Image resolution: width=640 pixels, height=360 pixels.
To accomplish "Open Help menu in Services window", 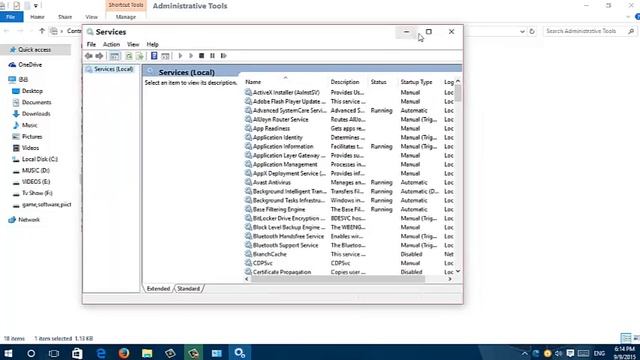I will click(x=152, y=44).
